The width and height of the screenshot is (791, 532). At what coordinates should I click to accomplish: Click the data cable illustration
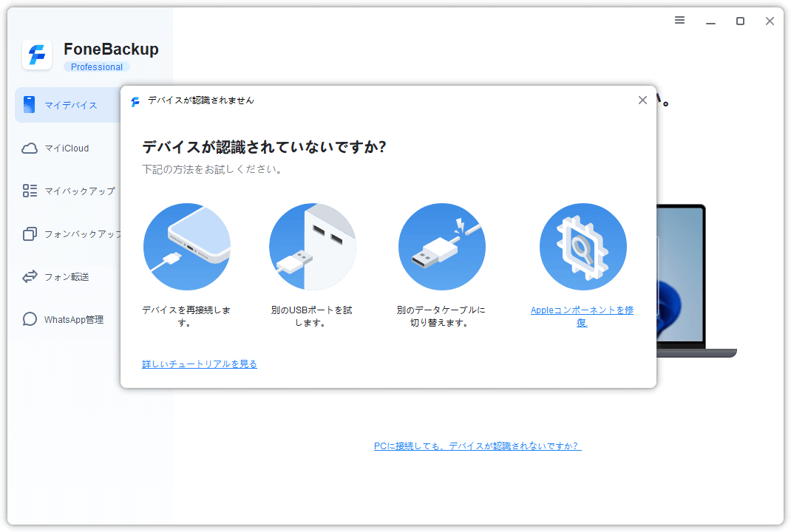click(442, 247)
